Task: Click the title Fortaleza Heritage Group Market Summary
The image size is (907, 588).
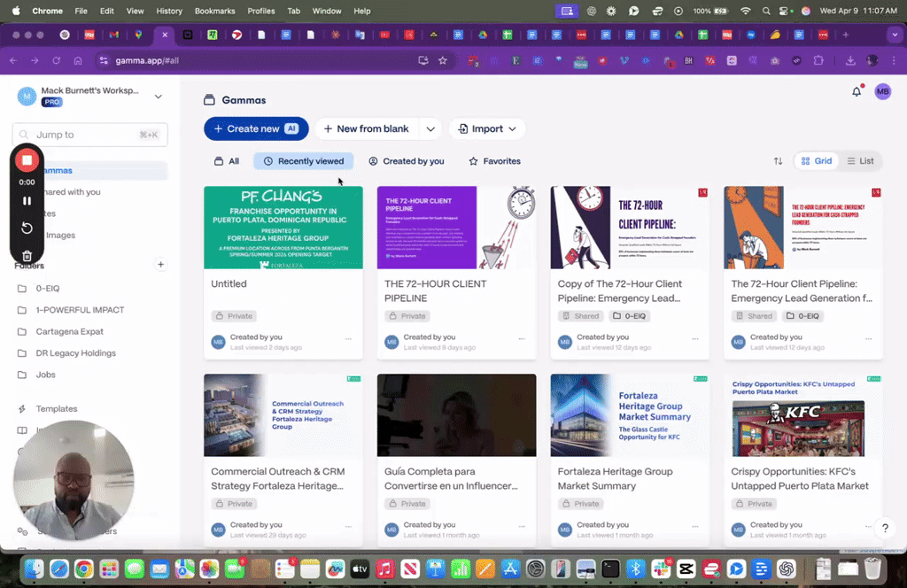Action: tap(615, 479)
